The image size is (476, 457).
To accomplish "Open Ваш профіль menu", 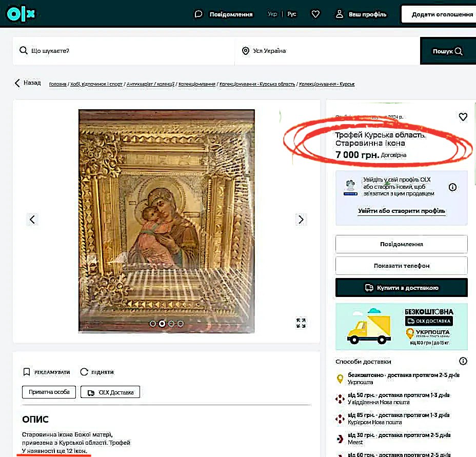I will coord(367,14).
